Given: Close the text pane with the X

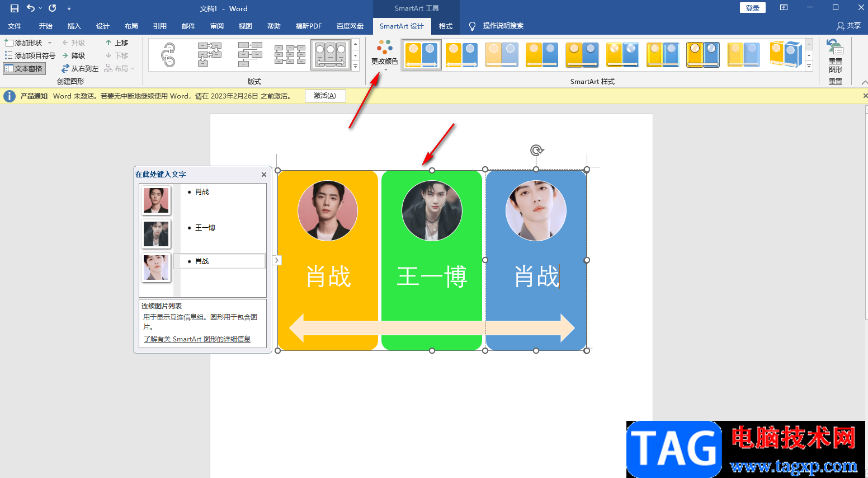Looking at the screenshot, I should tap(264, 175).
